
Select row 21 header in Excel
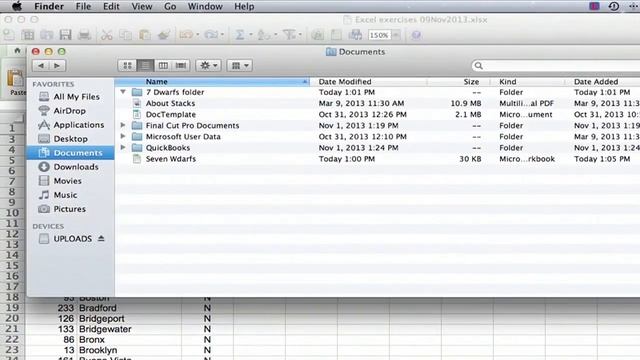12,329
